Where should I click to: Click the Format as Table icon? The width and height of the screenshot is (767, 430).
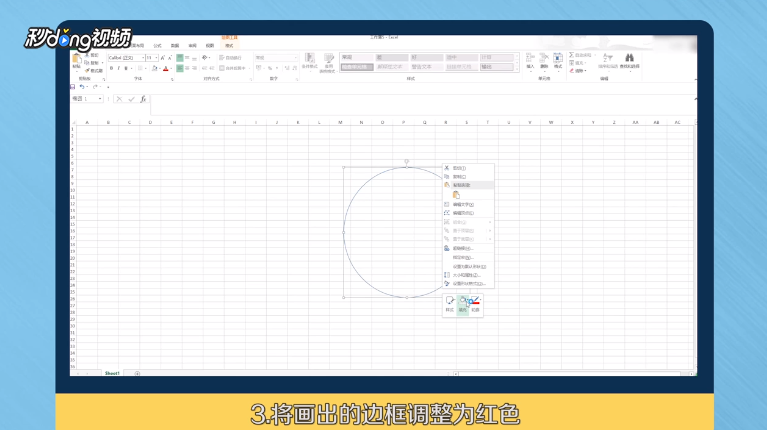click(x=329, y=59)
